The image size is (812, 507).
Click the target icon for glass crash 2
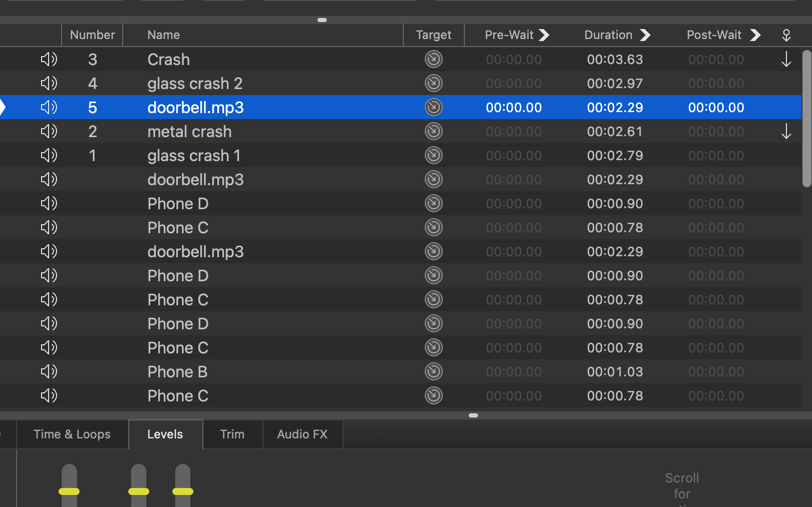433,83
